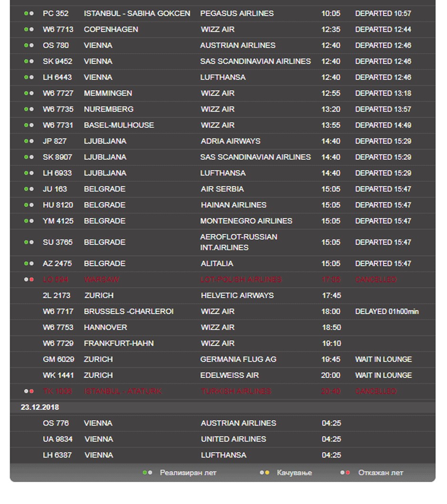The height and width of the screenshot is (504, 447).
Task: Click the MONTENEGRO AIRLINES airline name
Action: point(246,221)
